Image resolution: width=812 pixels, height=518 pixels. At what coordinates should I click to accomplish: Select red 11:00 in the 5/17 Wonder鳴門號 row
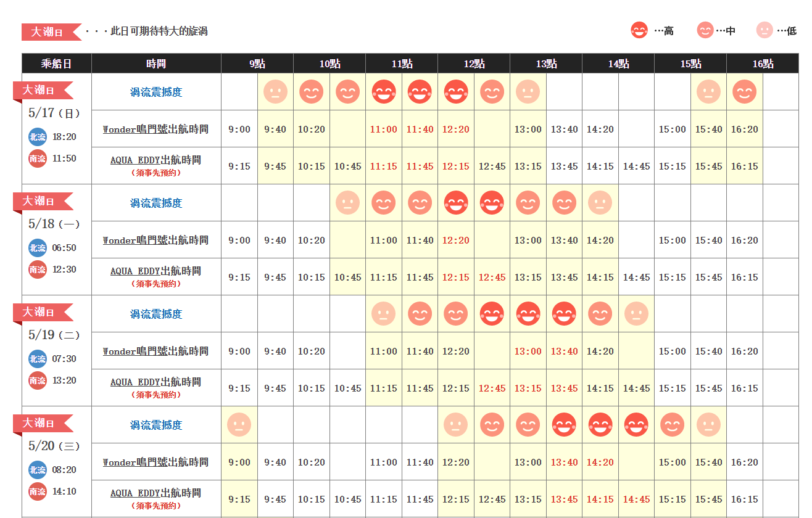pos(384,129)
